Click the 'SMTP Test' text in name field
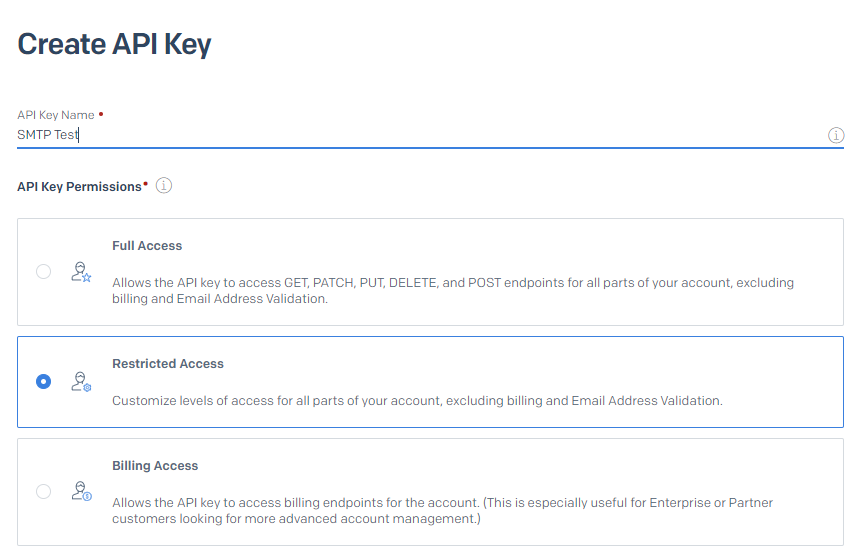This screenshot has height=556, width=859. 48,135
